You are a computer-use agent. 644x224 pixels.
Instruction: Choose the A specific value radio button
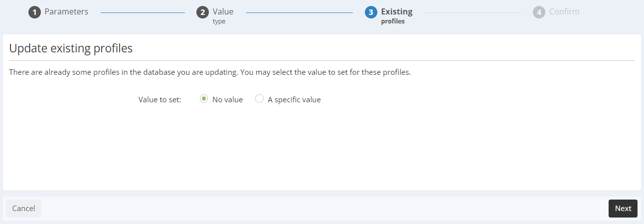click(x=259, y=99)
